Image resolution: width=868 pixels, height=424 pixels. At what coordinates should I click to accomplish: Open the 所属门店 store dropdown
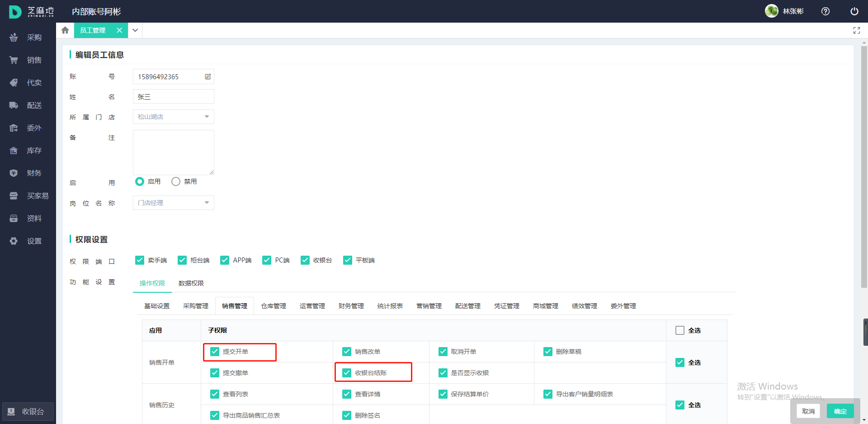pos(174,117)
